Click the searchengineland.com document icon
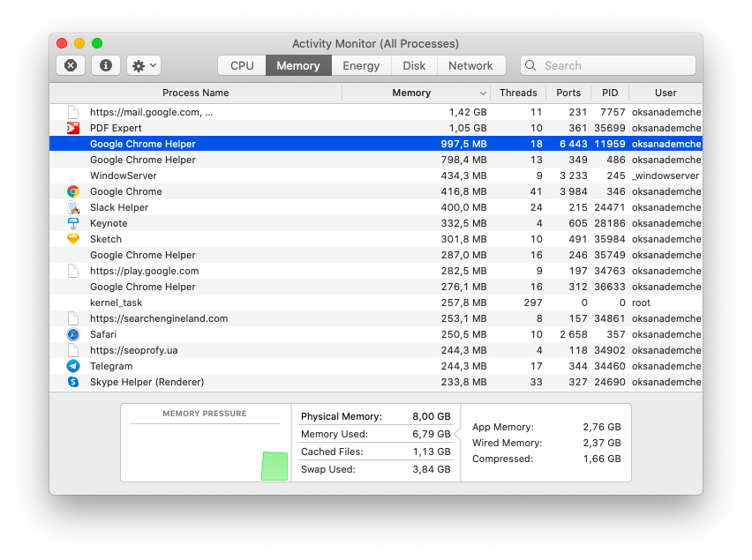 (x=73, y=318)
